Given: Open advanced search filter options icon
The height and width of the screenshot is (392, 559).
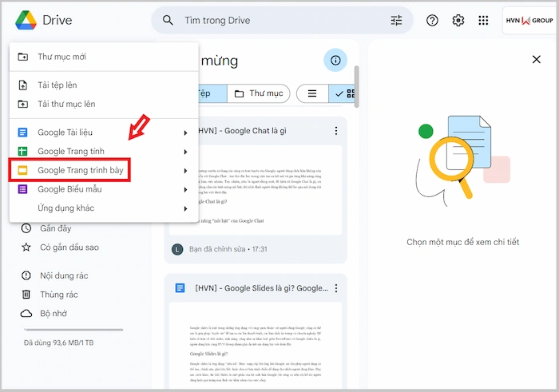Looking at the screenshot, I should (396, 20).
